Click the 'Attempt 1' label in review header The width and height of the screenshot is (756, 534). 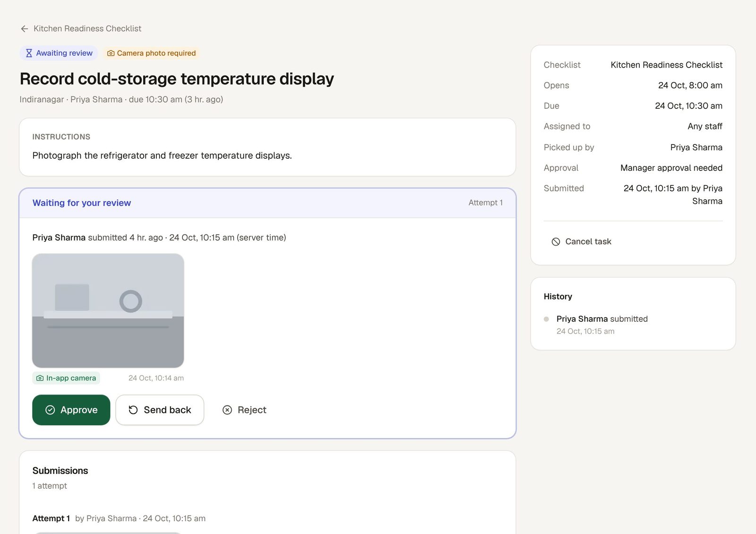coord(485,203)
